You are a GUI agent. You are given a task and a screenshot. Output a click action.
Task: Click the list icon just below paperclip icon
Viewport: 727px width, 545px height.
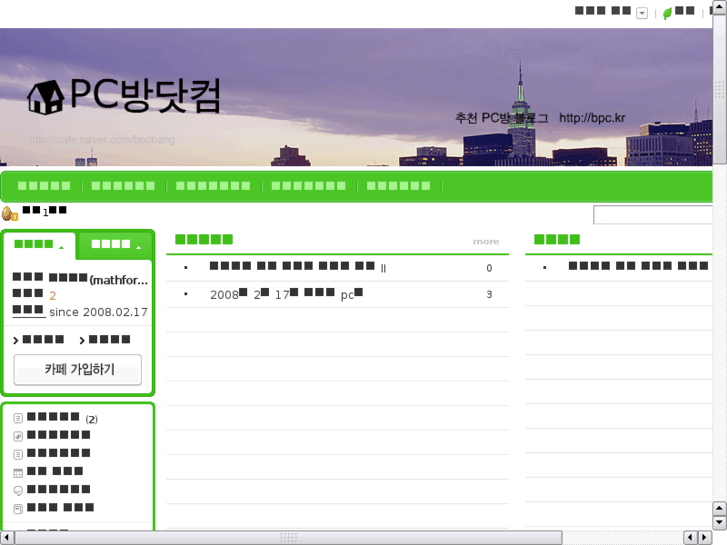[x=18, y=455]
